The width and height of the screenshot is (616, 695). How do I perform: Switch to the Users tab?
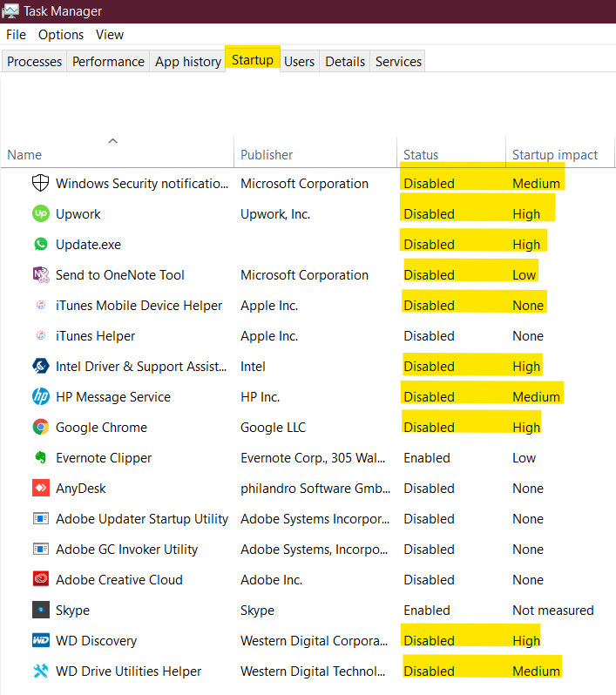[x=300, y=61]
